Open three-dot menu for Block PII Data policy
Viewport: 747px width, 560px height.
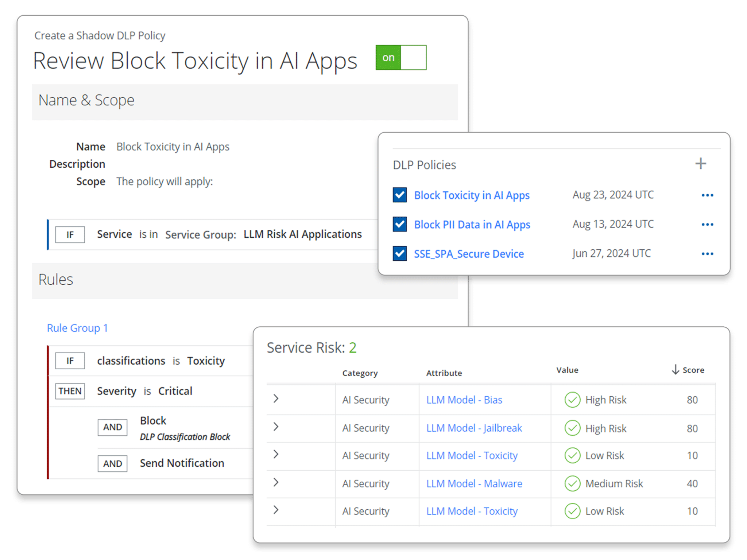click(x=707, y=225)
